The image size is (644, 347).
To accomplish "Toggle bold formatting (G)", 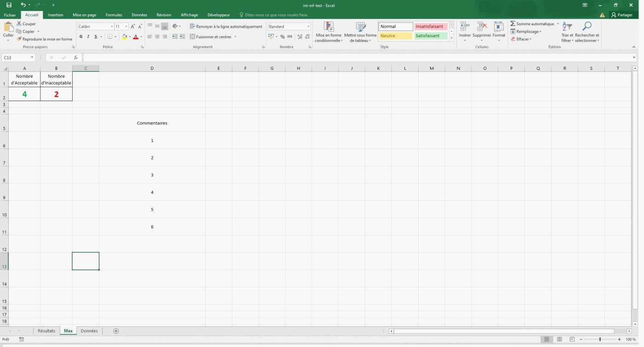I will tap(81, 37).
